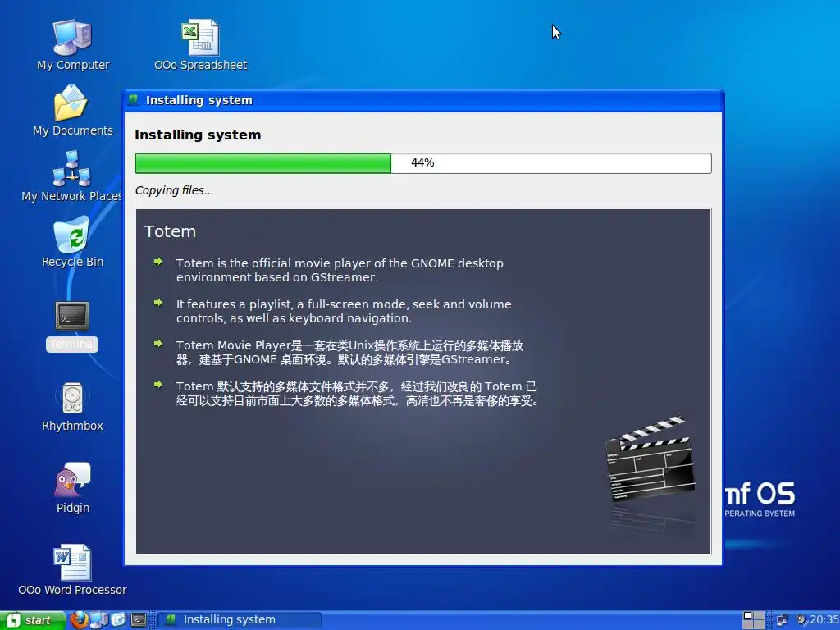This screenshot has width=840, height=630.
Task: Click the clapperboard image in slideshow
Action: tap(650, 458)
